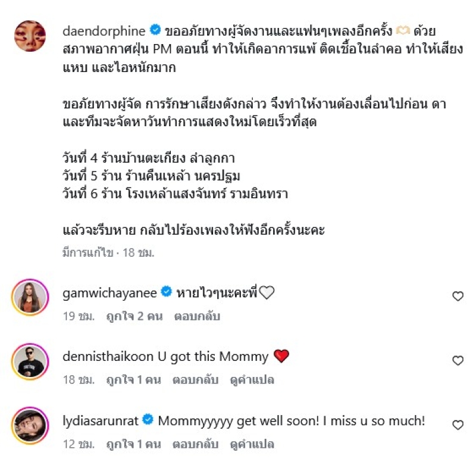Visit the dennisthaikoon profile link
The height and width of the screenshot is (471, 476).
point(108,356)
